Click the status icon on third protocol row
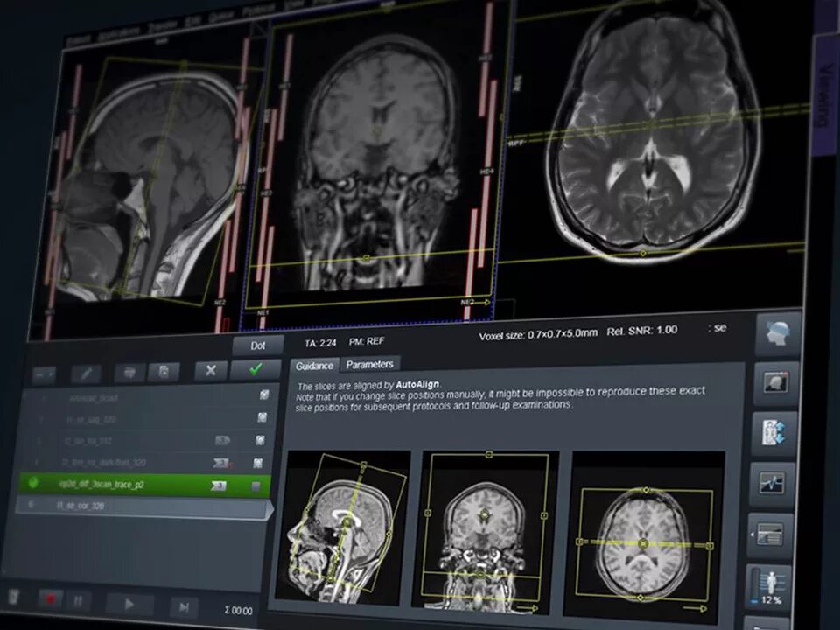 tap(260, 440)
